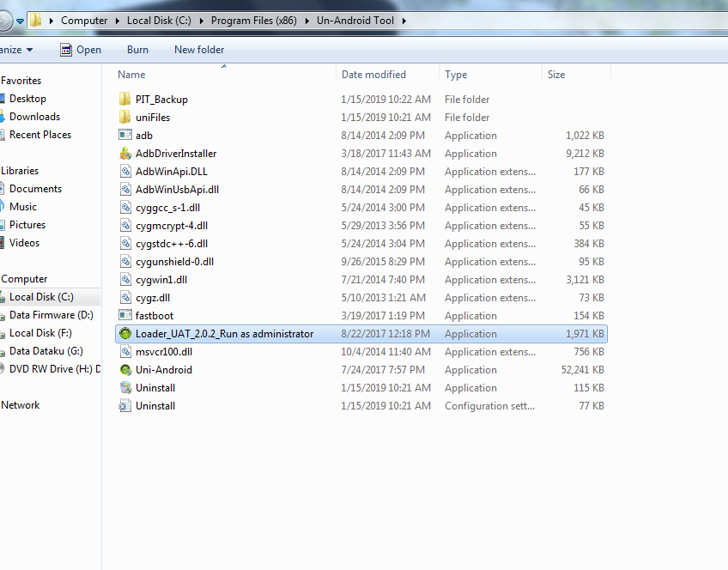Click Un-Android Tool in the breadcrumb

pyautogui.click(x=355, y=21)
